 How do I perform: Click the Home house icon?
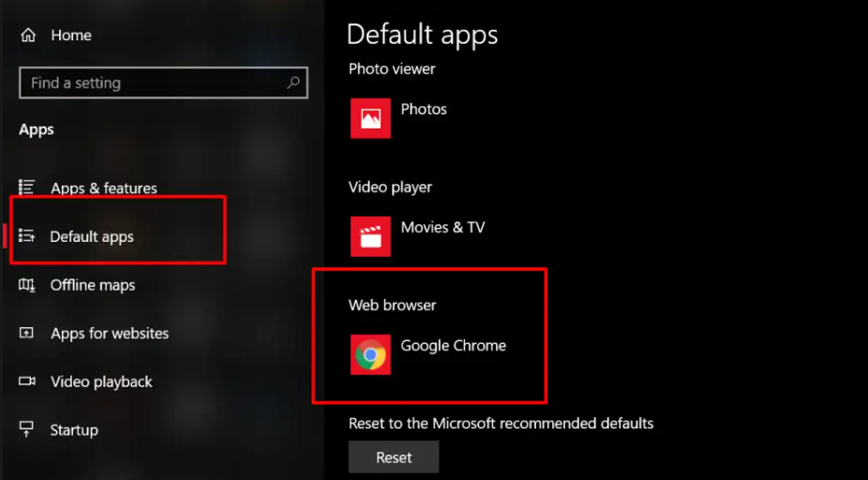pyautogui.click(x=28, y=36)
